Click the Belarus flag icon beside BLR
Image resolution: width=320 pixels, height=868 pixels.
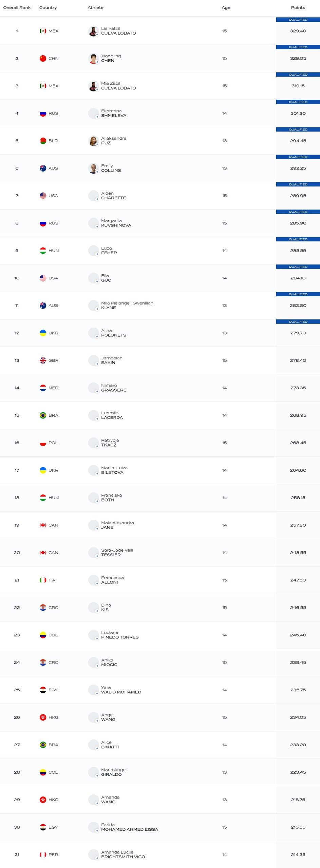point(43,141)
